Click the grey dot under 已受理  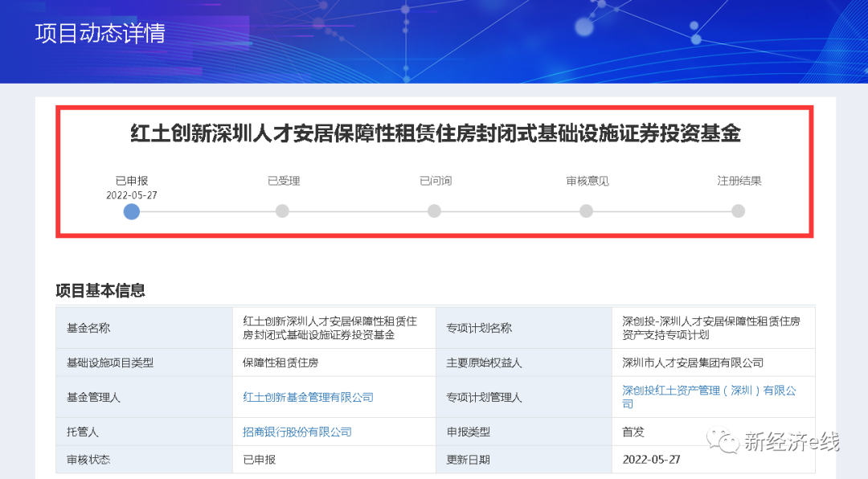pyautogui.click(x=282, y=211)
